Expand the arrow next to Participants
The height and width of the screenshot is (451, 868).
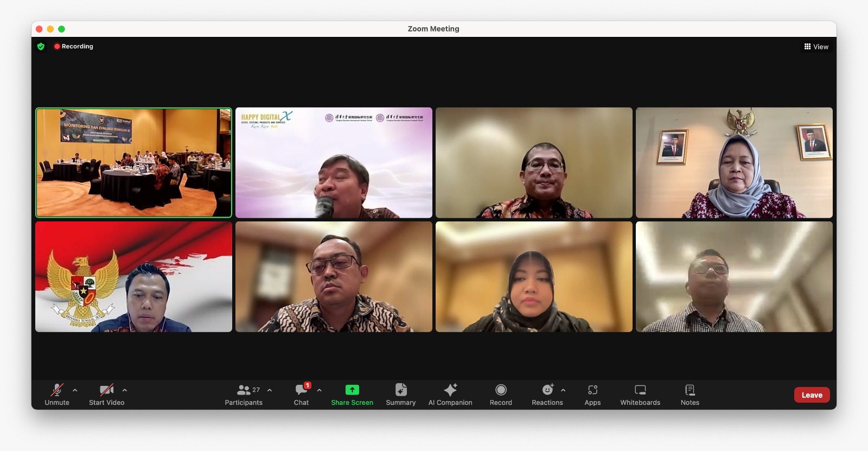point(270,390)
